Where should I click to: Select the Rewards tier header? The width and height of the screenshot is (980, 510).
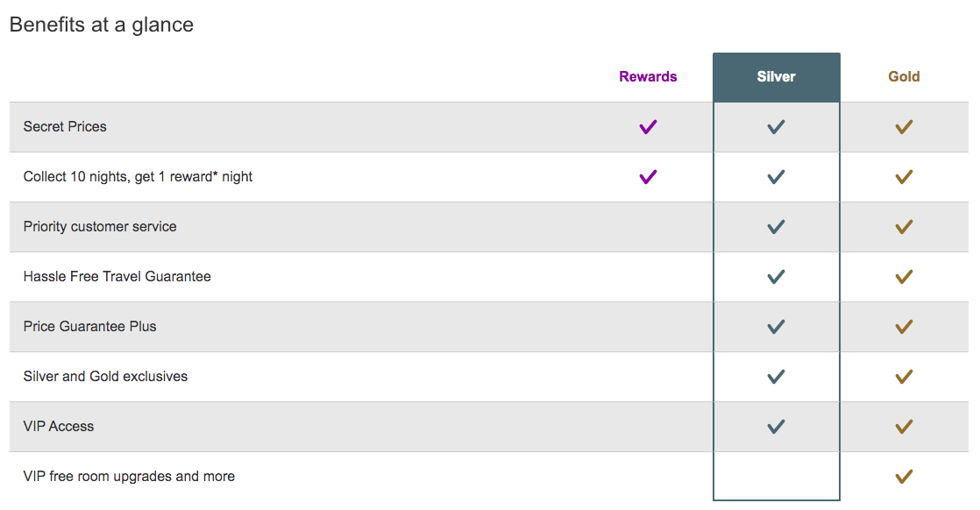(648, 77)
